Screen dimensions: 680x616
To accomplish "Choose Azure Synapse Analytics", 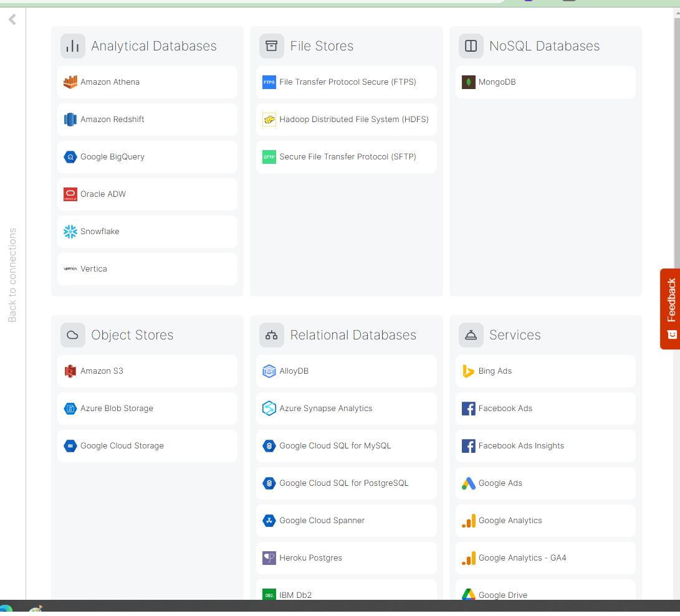I will 347,409.
